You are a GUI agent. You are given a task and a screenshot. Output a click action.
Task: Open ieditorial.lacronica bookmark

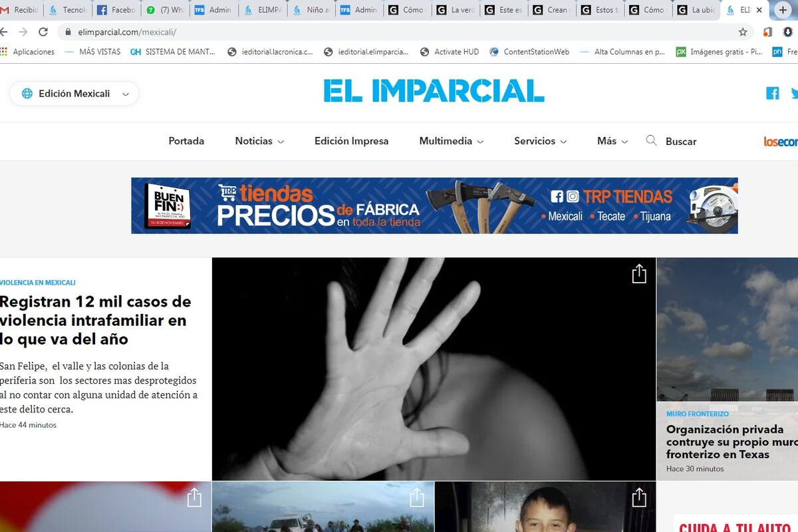tap(270, 51)
